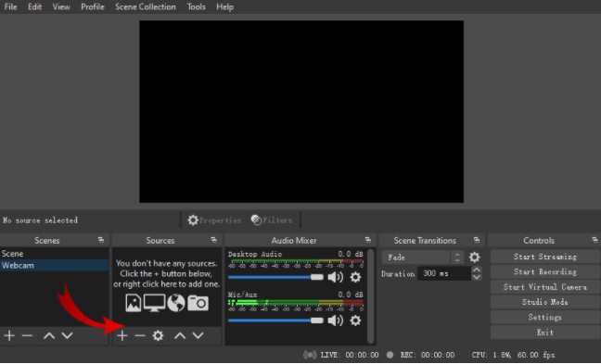601x364 pixels.
Task: Click the Mic/Aux label
Action: pyautogui.click(x=243, y=295)
